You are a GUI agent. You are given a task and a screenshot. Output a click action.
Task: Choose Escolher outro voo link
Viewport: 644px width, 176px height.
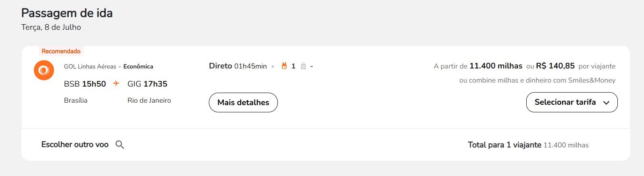(75, 145)
